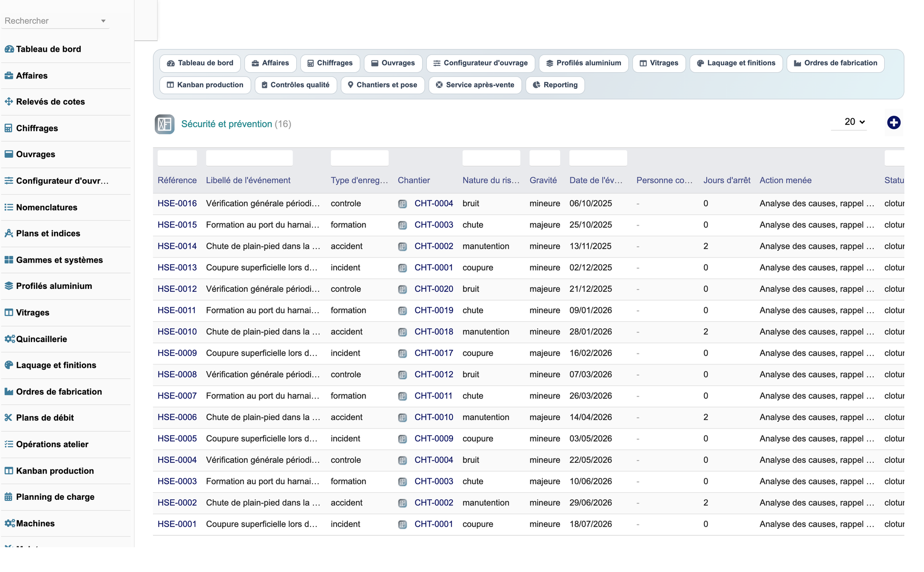Open chantier CHT-0017 link
This screenshot has height=572, width=924.
coord(434,353)
